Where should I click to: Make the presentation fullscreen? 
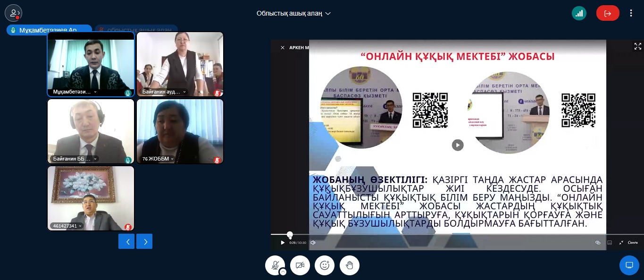click(637, 46)
